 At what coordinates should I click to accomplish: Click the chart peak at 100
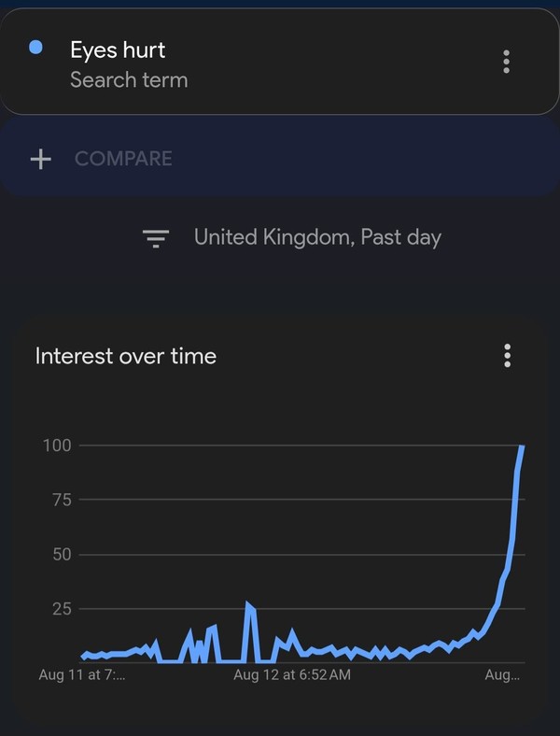click(521, 446)
